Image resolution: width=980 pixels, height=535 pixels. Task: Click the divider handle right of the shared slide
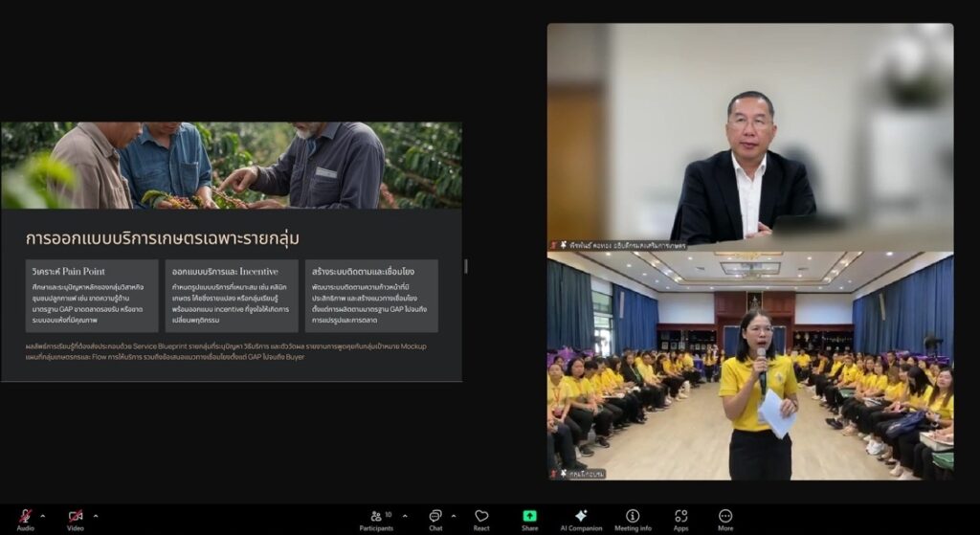pos(466,265)
